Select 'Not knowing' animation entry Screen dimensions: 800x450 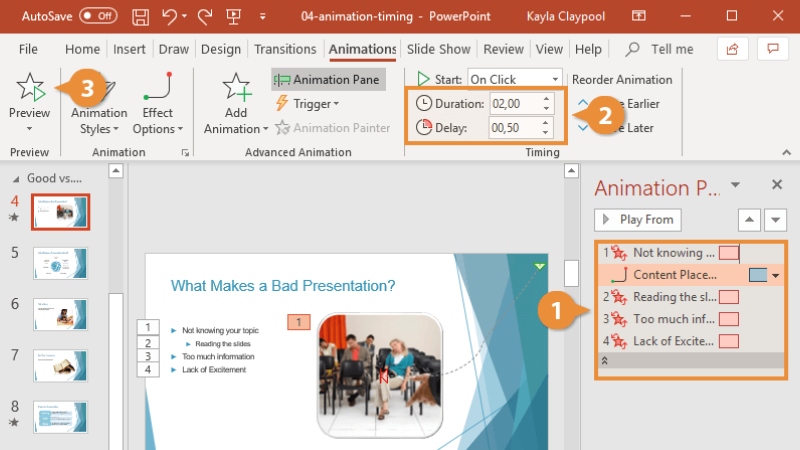(691, 253)
